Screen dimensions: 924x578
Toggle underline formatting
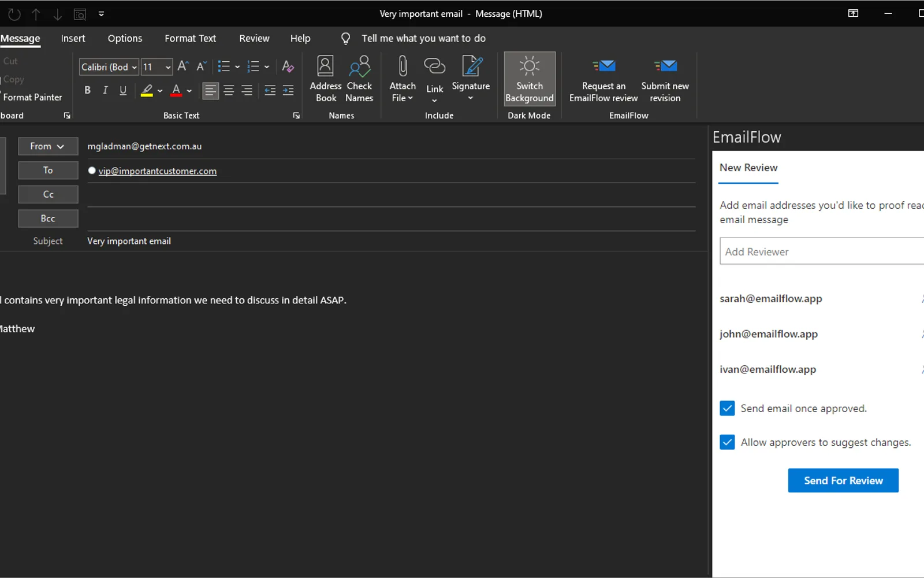click(123, 90)
